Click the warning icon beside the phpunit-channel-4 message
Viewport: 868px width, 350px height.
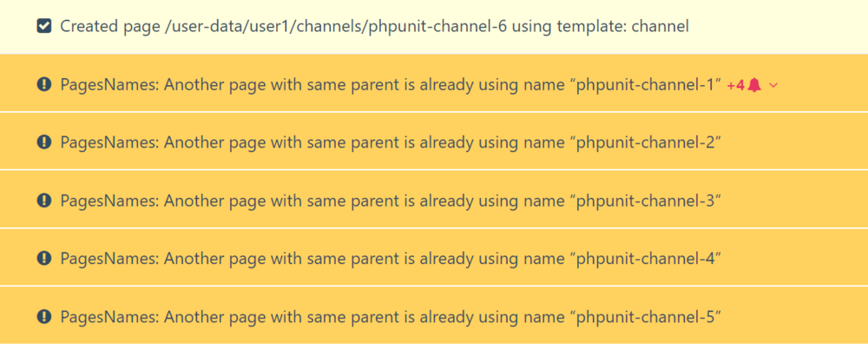coord(44,259)
